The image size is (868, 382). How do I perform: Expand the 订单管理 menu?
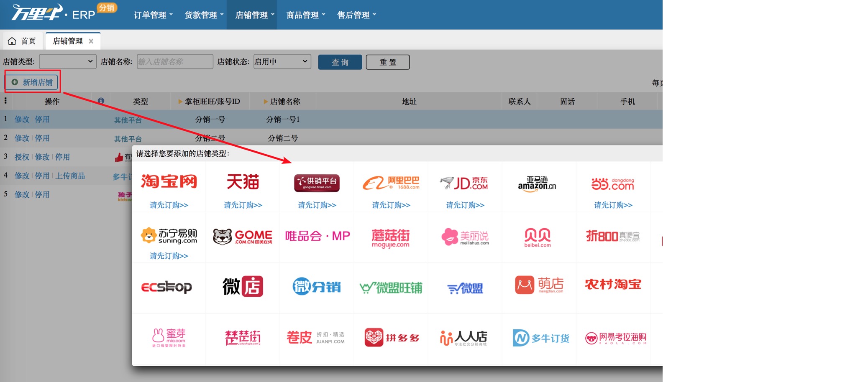pos(153,15)
